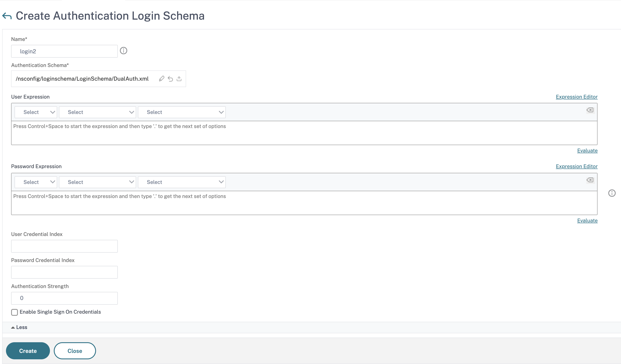Click Evaluate link under User Expression

[x=587, y=150]
